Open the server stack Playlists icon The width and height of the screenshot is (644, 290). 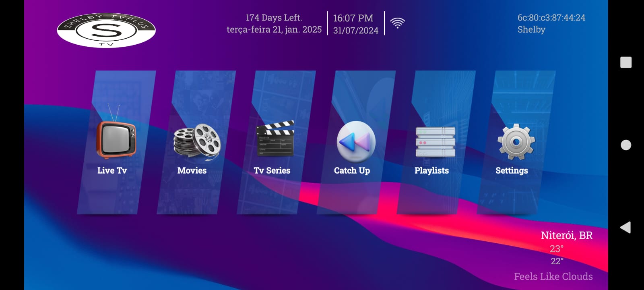[x=435, y=142]
